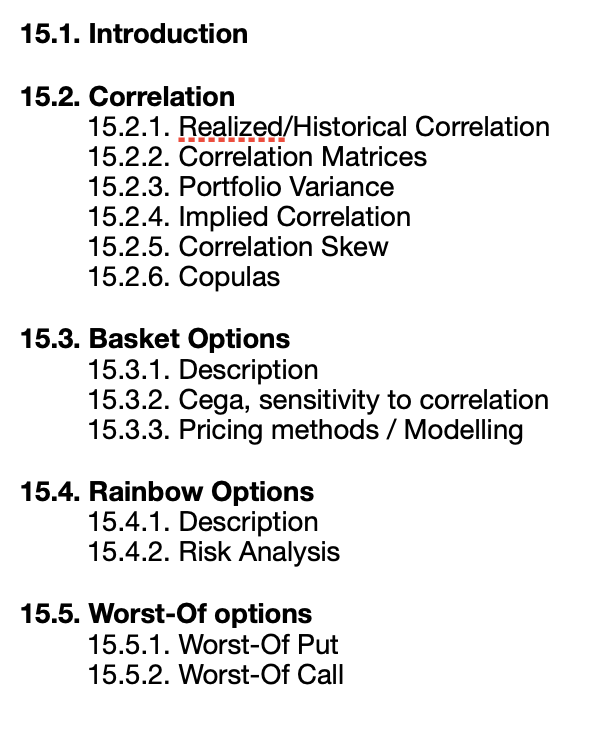592x734 pixels.
Task: Select the 15.2.5. Correlation Skew line
Action: click(x=238, y=247)
